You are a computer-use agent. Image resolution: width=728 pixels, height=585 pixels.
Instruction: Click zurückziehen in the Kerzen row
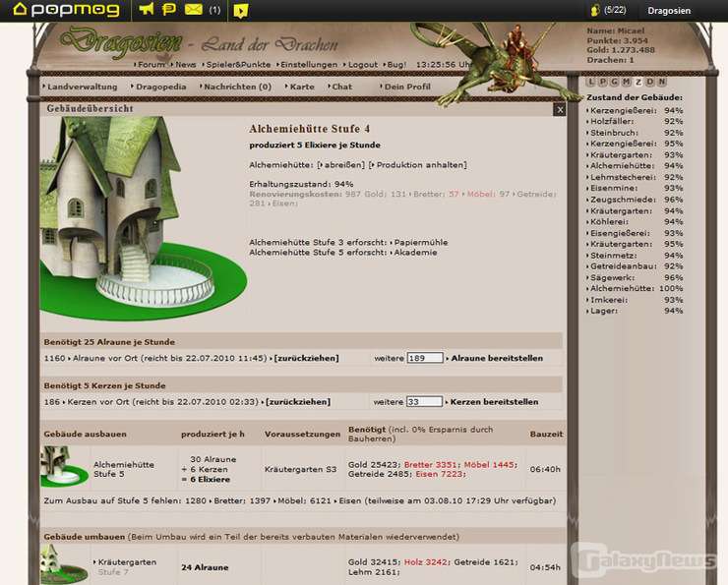coord(296,402)
